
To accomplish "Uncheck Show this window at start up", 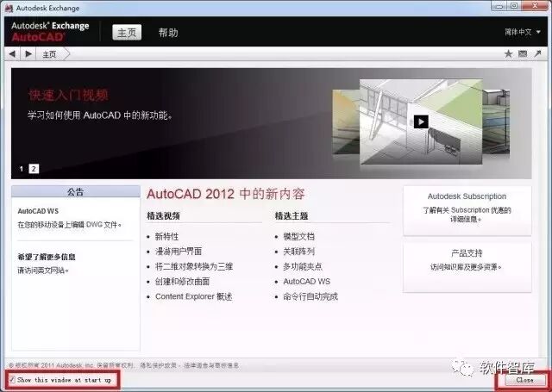I will click(12, 380).
